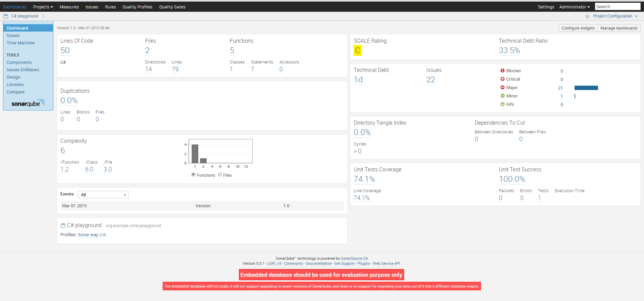Viewport: 644px width, 301px height.
Task: Open the Issues top menu
Action: [92, 7]
